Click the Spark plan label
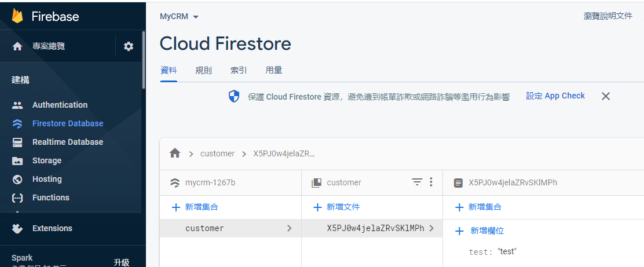This screenshot has height=267, width=644. point(22,258)
